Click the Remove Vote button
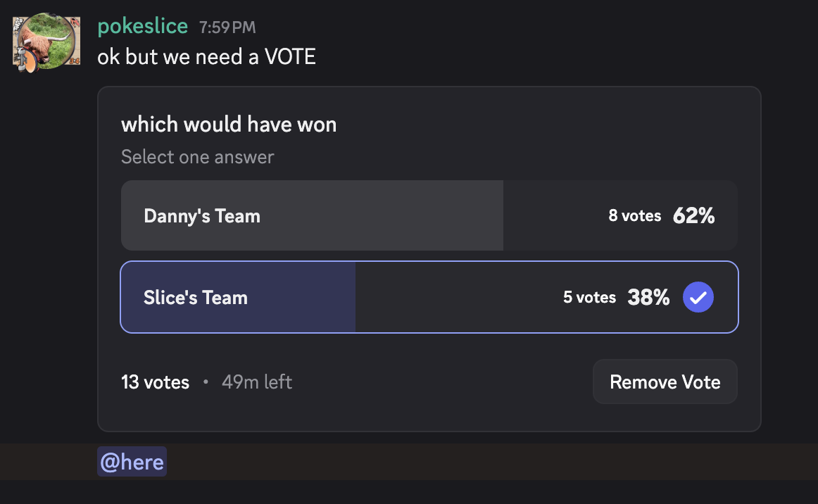 665,382
